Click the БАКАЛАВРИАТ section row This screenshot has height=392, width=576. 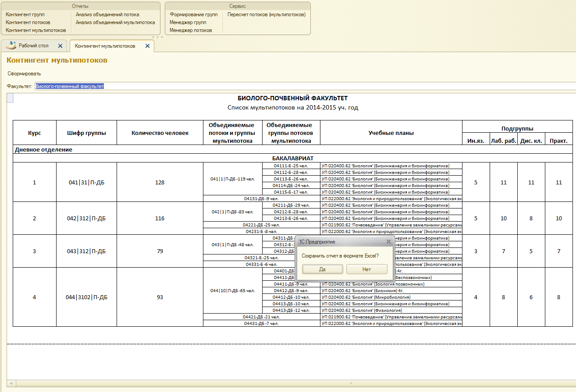tap(293, 158)
